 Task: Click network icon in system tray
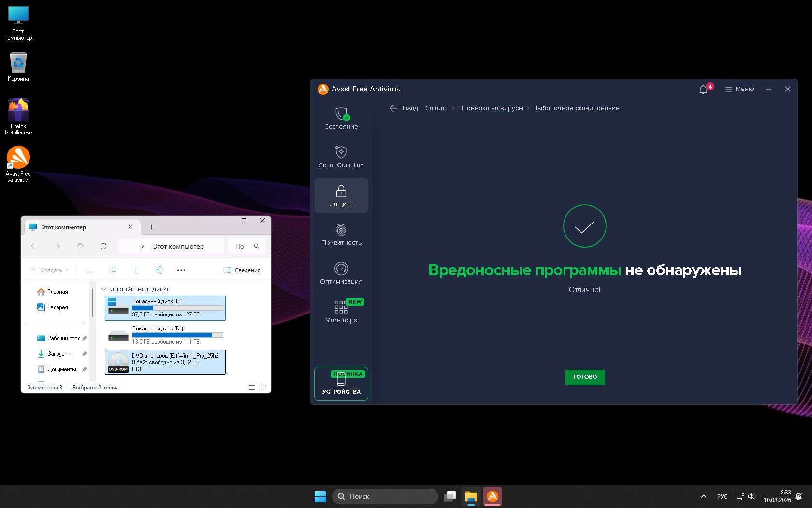(740, 496)
